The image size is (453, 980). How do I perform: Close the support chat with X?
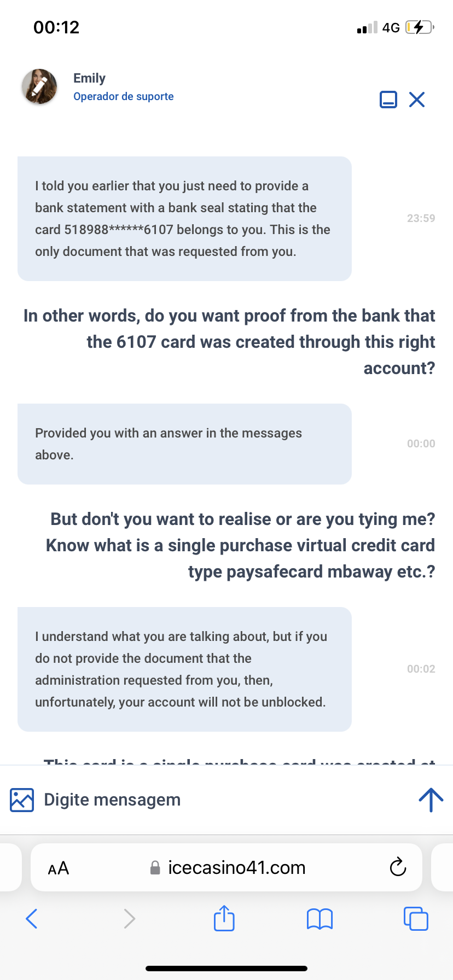(417, 100)
